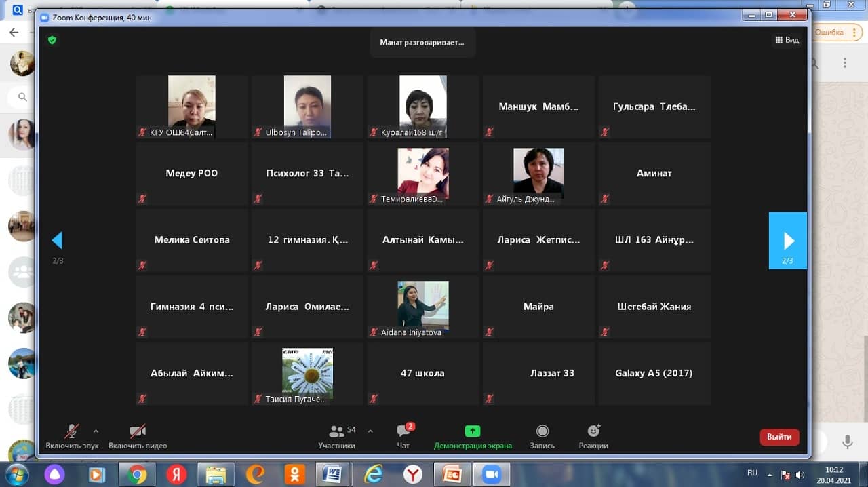This screenshot has width=868, height=487.
Task: Expand audio options arrow next to microphone
Action: 96,431
